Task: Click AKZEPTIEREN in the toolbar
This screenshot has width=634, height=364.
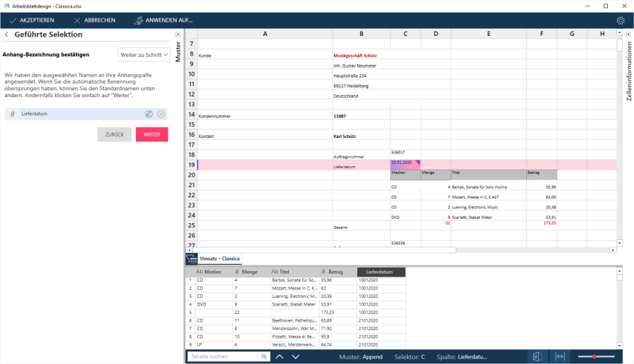Action: click(x=32, y=20)
